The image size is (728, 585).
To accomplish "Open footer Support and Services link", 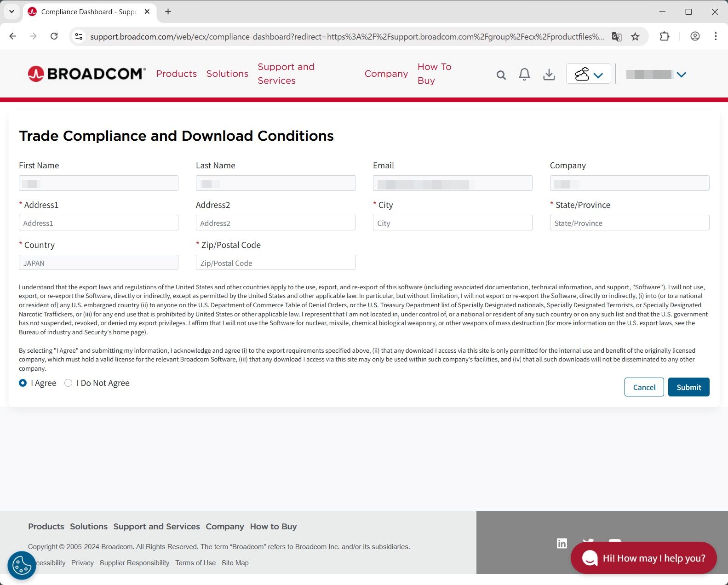I will pyautogui.click(x=157, y=527).
